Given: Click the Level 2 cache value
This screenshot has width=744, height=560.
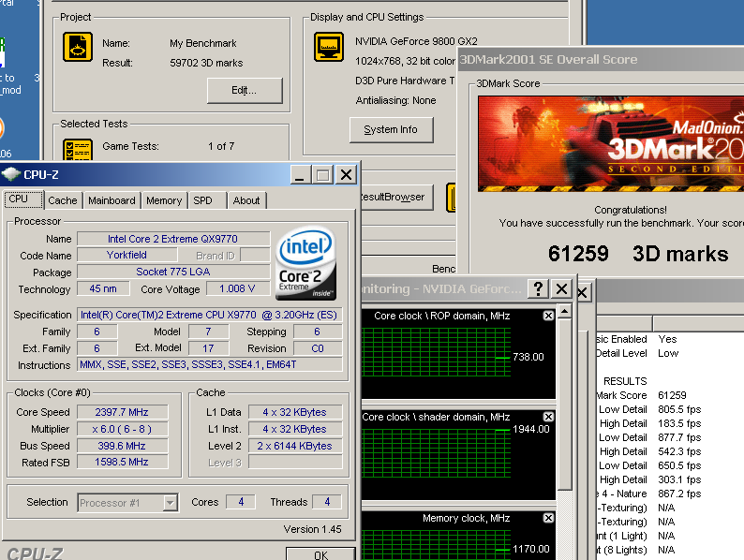Looking at the screenshot, I should coord(295,446).
